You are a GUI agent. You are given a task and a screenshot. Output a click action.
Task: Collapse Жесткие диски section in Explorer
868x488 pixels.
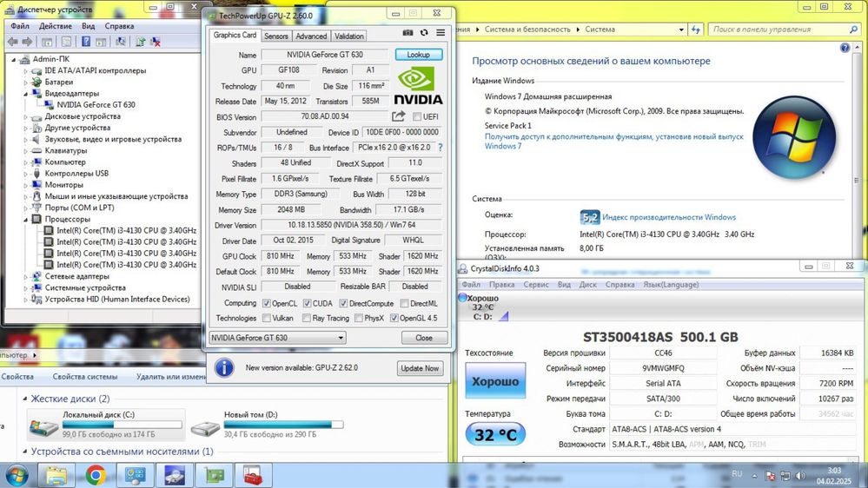coord(25,399)
